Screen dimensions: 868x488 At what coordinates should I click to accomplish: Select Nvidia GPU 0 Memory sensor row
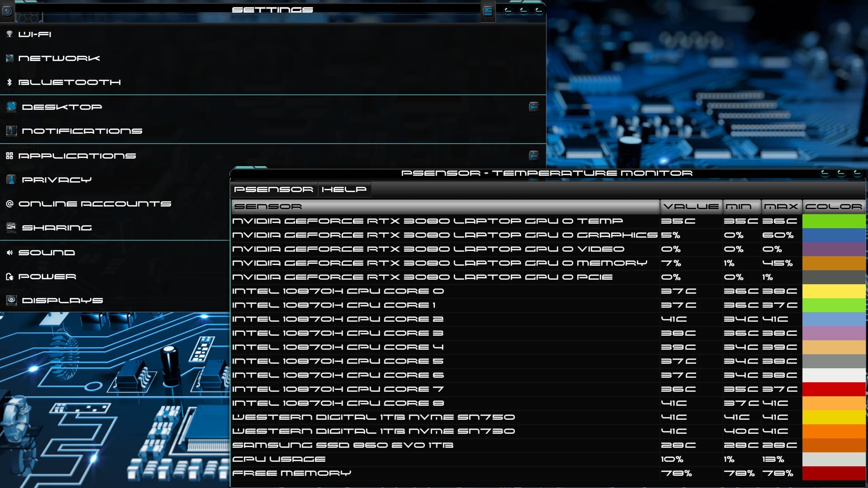tap(548, 263)
